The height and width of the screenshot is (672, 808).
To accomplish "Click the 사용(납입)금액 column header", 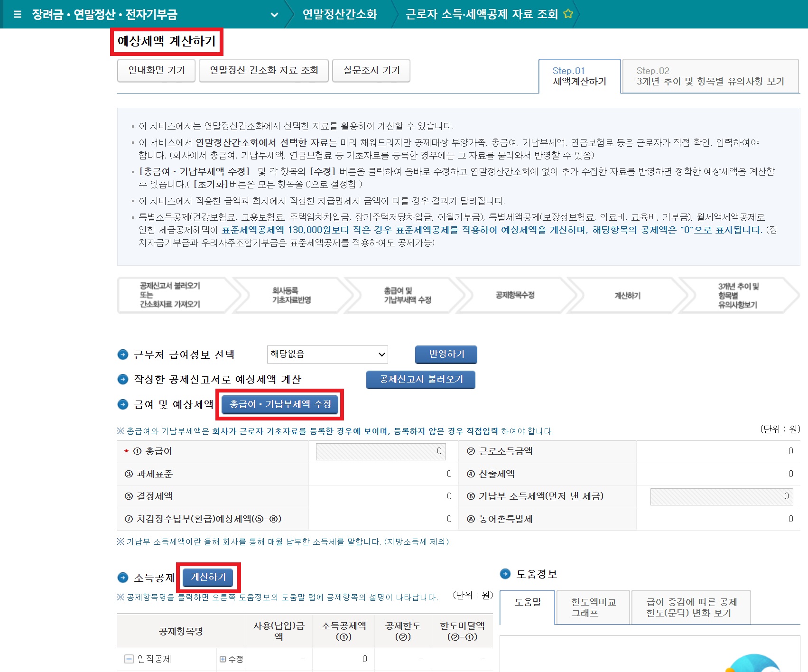I will [279, 631].
